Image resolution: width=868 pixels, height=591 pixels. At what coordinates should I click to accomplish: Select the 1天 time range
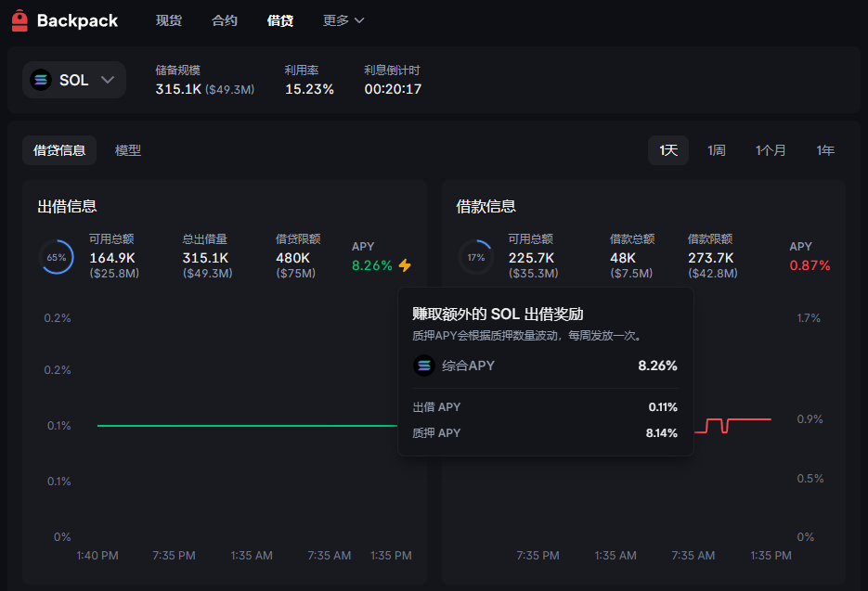(668, 150)
